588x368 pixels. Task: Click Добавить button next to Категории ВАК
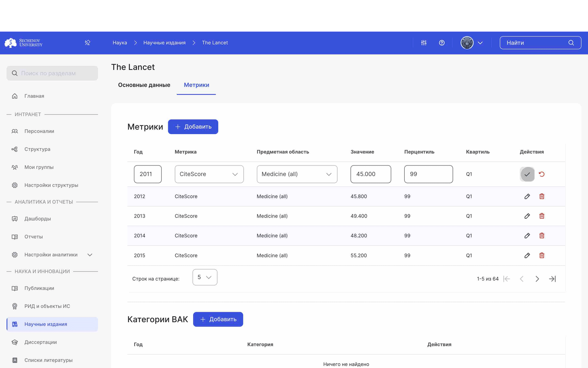tap(218, 319)
